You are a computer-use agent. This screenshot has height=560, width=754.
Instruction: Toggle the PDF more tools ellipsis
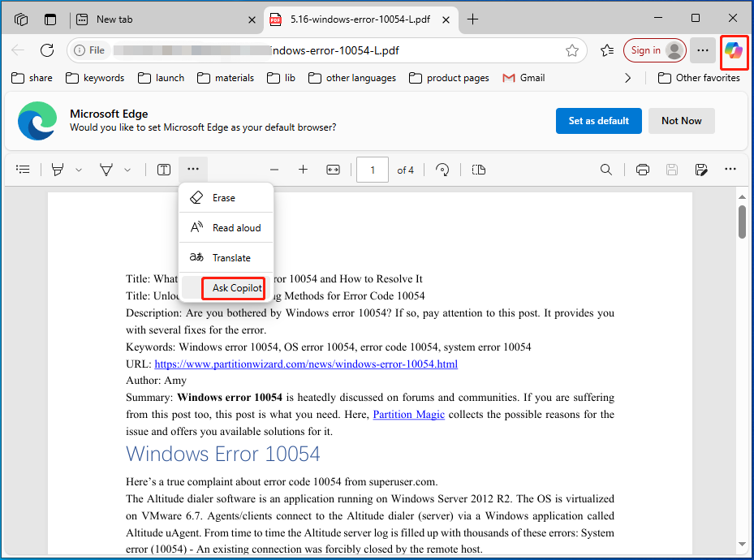tap(193, 169)
